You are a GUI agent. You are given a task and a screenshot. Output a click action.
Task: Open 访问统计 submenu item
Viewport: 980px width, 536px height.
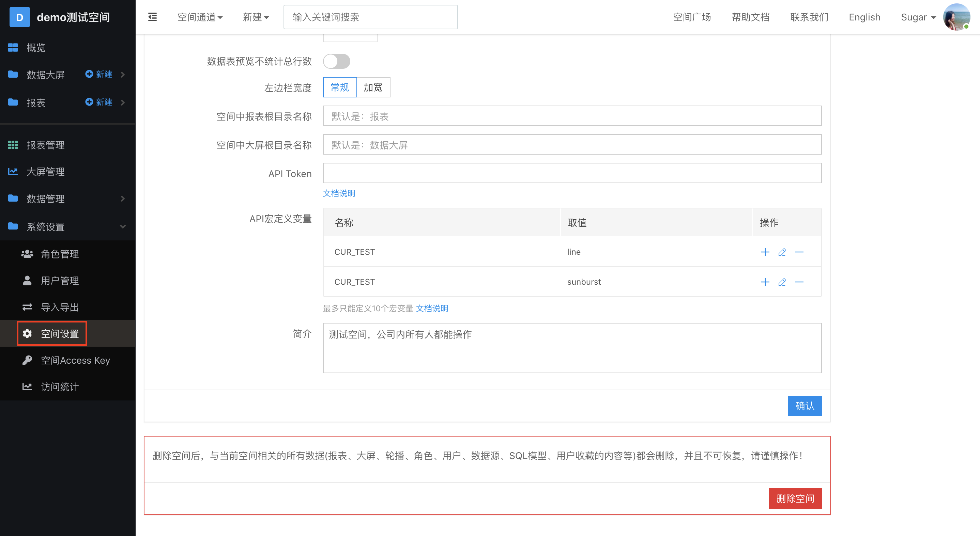point(68,387)
